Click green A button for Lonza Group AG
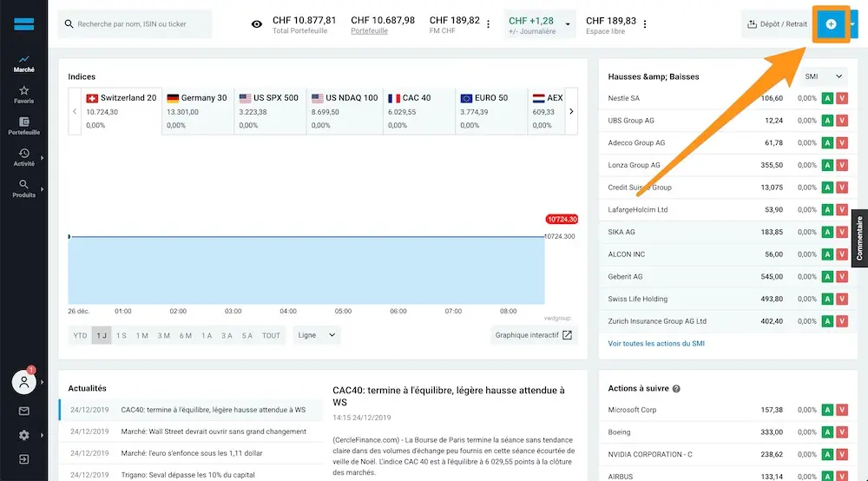The image size is (868, 481). point(827,165)
